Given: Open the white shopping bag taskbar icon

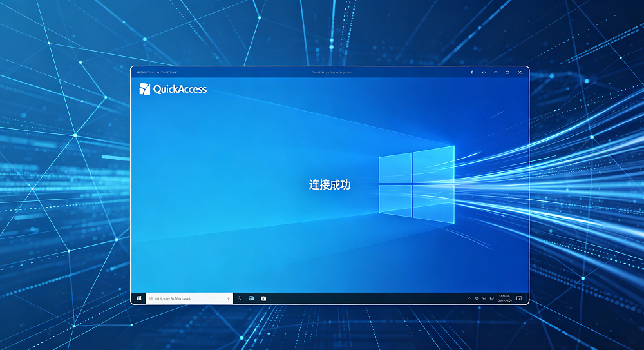Looking at the screenshot, I should tap(263, 298).
